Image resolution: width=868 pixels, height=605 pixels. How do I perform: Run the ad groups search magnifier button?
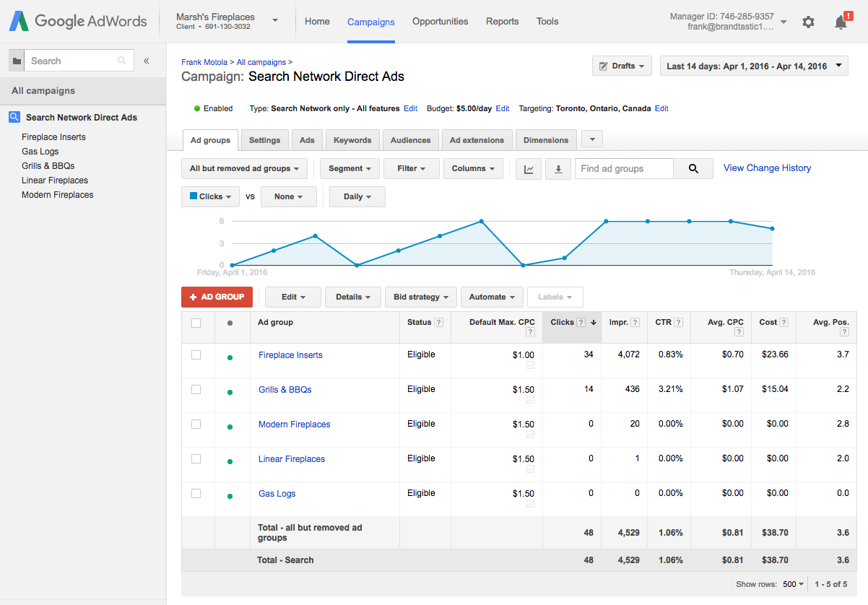tap(693, 169)
